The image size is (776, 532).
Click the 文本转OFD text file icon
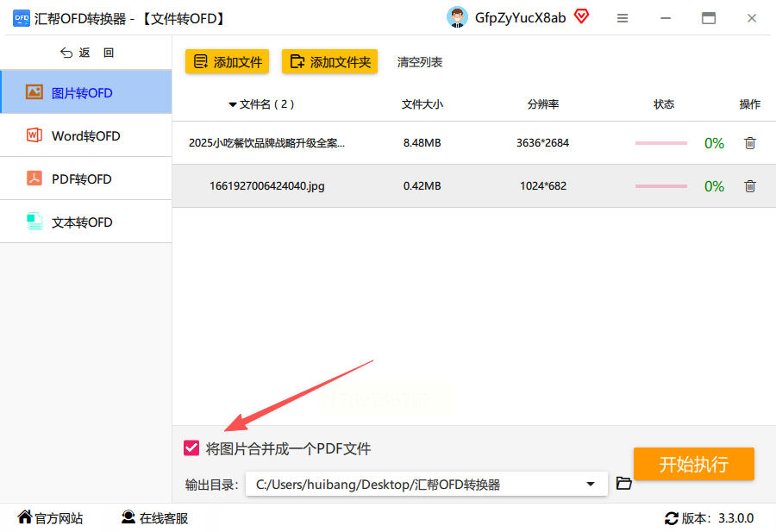[x=34, y=222]
